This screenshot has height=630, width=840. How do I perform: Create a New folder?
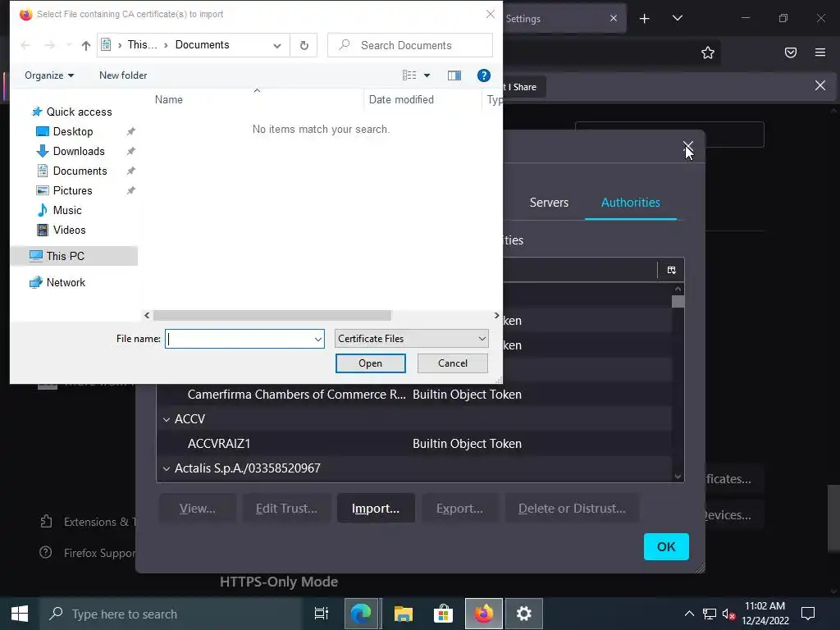123,75
